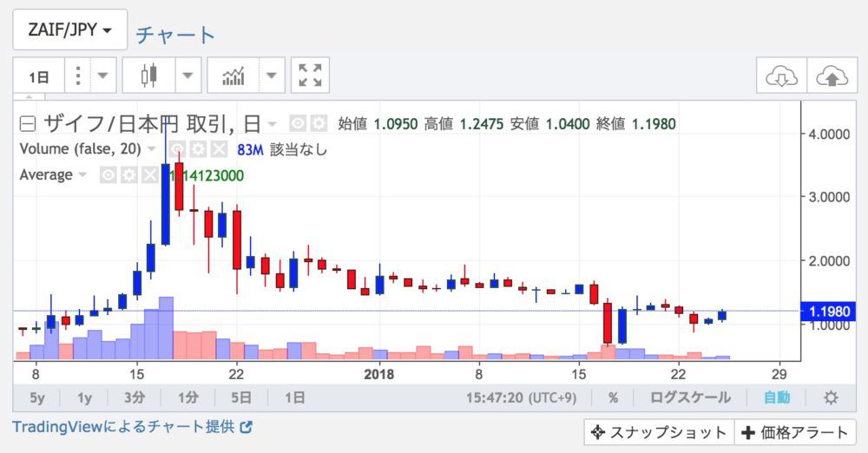Viewport: 868px width, 453px height.
Task: Open the interval options three-dot menu
Action: pyautogui.click(x=78, y=75)
